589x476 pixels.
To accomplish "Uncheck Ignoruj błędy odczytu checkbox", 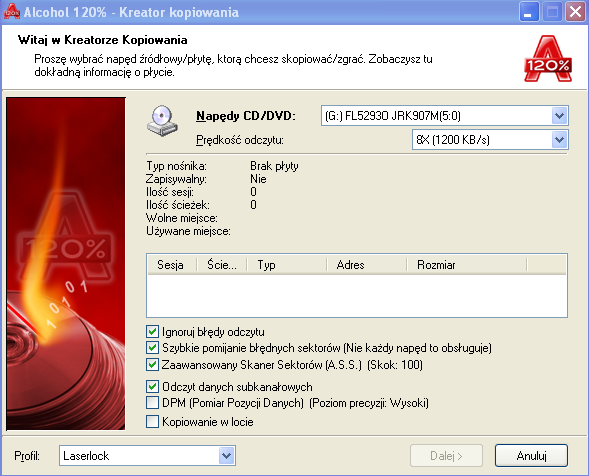I will [152, 332].
